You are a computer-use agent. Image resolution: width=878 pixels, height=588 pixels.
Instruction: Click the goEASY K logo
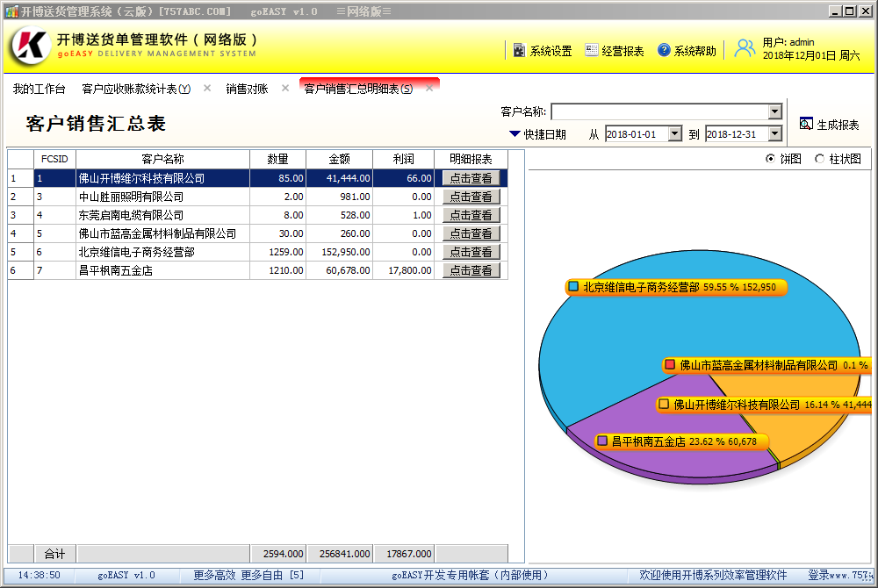point(29,46)
